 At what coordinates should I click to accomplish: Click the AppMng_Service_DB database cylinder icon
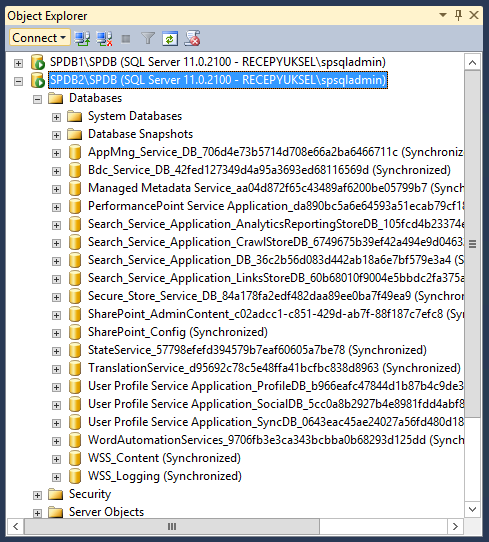point(75,152)
